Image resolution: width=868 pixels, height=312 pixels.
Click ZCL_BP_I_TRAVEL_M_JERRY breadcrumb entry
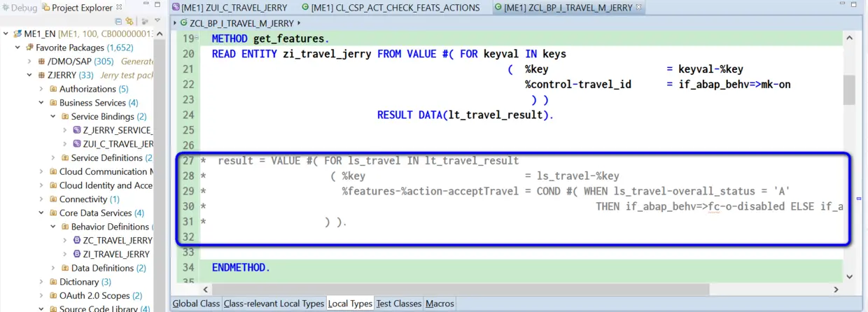pos(241,23)
